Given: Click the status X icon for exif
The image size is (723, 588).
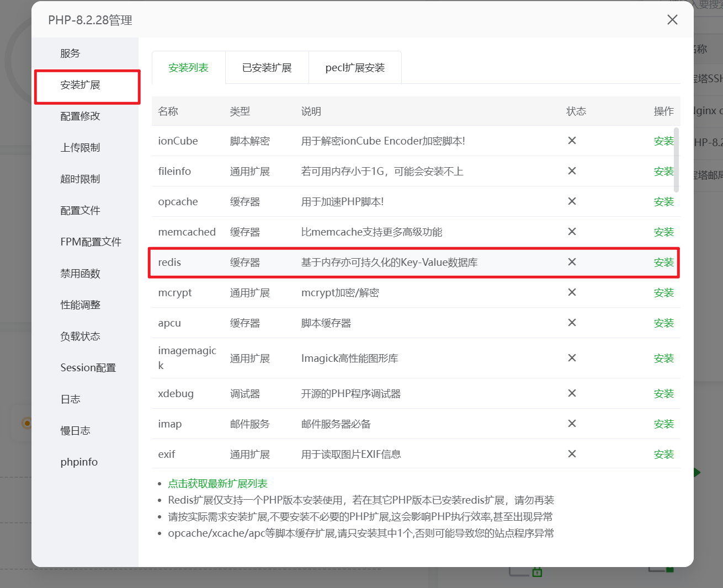Looking at the screenshot, I should 572,454.
